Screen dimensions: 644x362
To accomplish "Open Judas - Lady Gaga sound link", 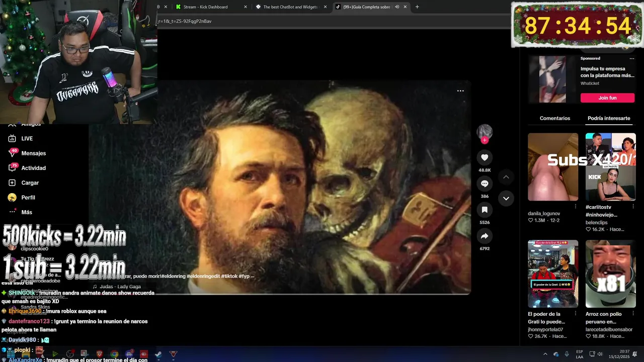I will [120, 287].
